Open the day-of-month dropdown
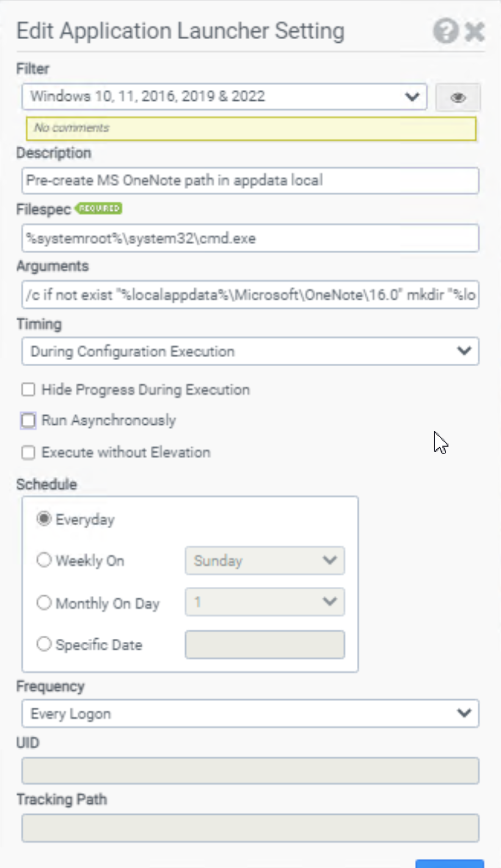The width and height of the screenshot is (501, 868). point(265,603)
